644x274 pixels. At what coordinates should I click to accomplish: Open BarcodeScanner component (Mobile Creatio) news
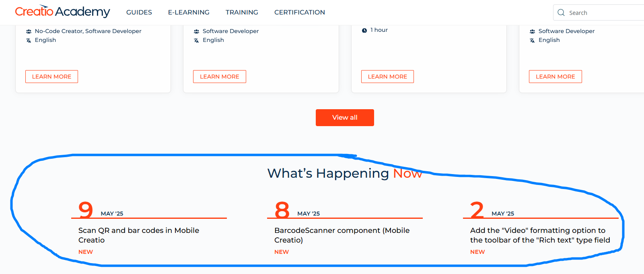click(x=342, y=235)
